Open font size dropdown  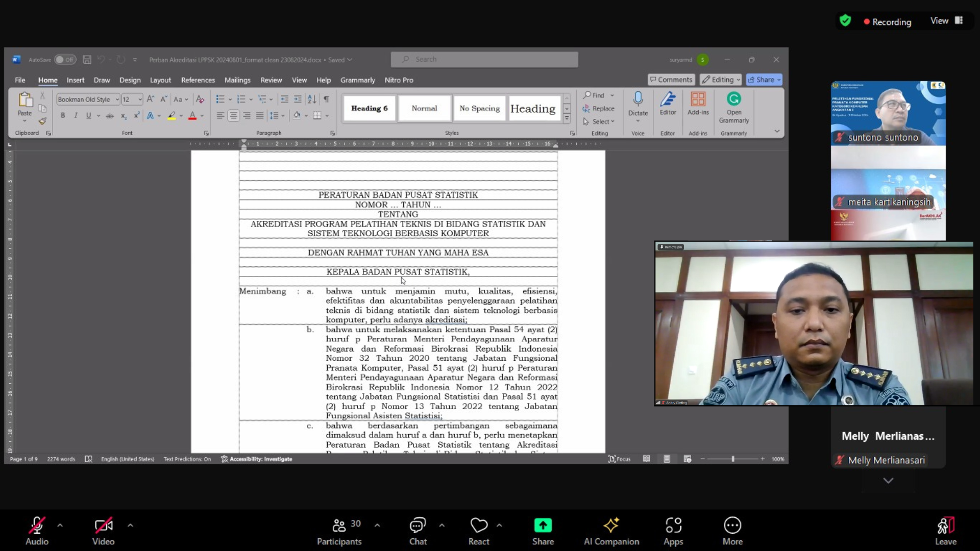[x=140, y=99]
